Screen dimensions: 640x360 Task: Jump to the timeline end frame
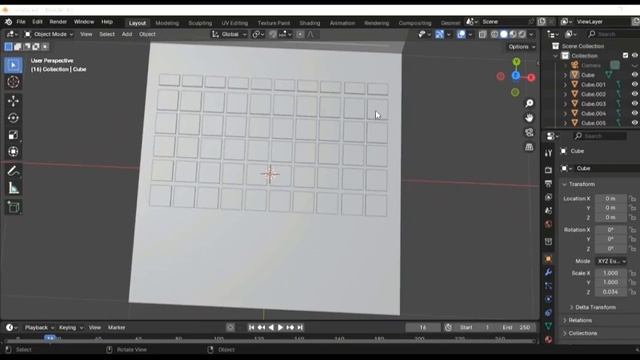(300, 327)
